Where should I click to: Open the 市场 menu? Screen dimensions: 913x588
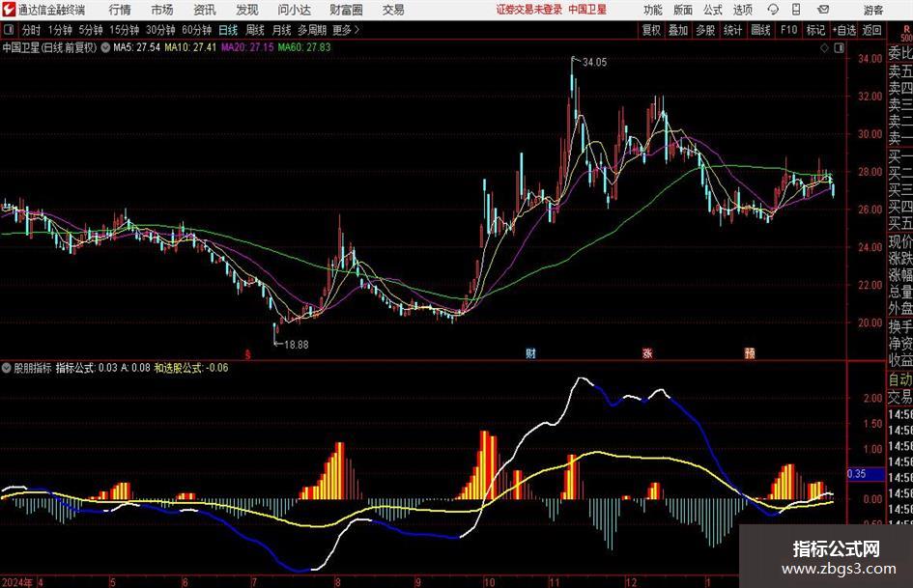(x=162, y=10)
